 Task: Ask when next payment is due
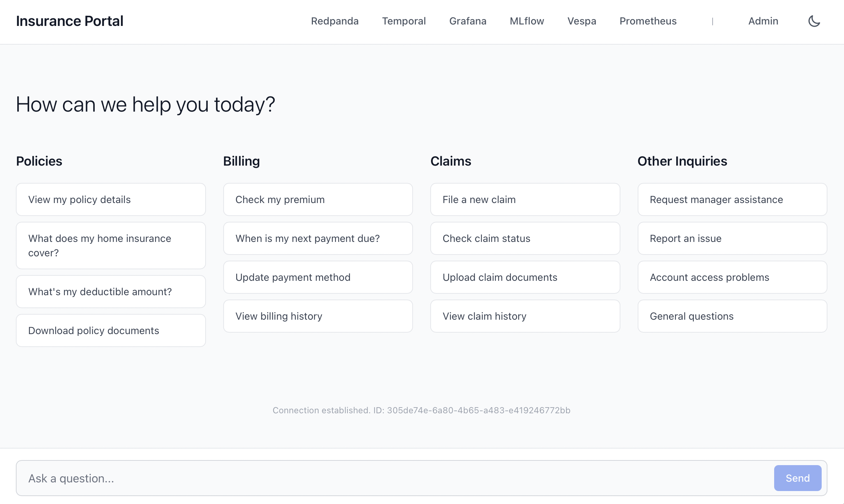pos(318,238)
